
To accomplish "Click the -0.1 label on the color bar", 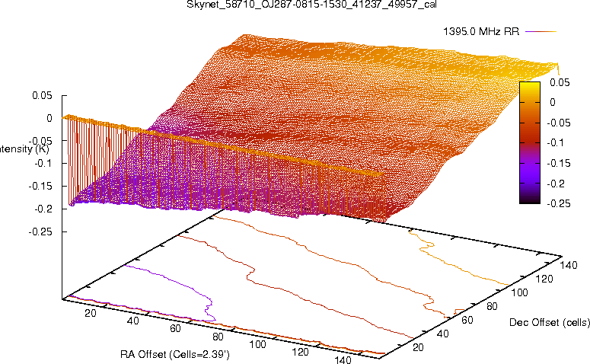I will coord(555,142).
